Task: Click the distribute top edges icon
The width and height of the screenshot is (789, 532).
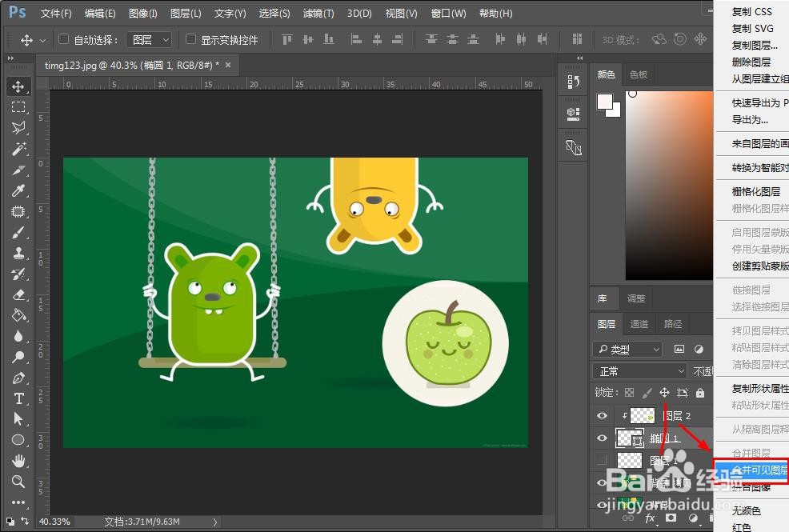Action: click(x=431, y=39)
